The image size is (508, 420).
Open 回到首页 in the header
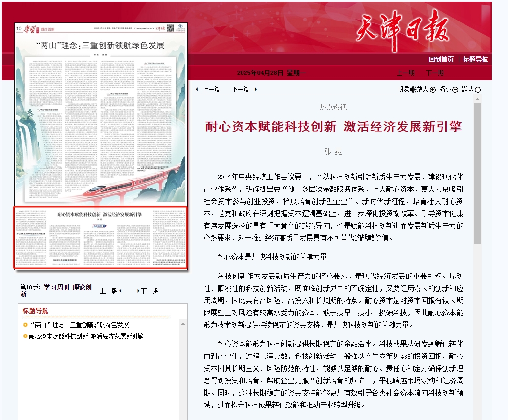(441, 59)
